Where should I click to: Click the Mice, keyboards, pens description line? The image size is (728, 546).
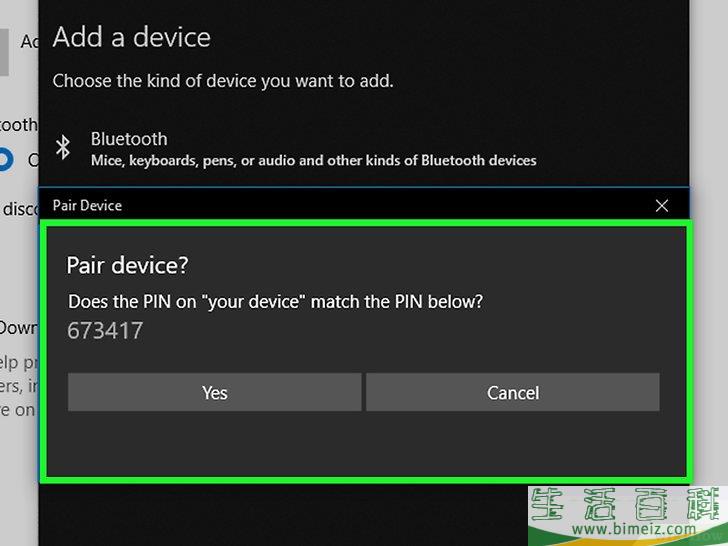[x=313, y=161]
